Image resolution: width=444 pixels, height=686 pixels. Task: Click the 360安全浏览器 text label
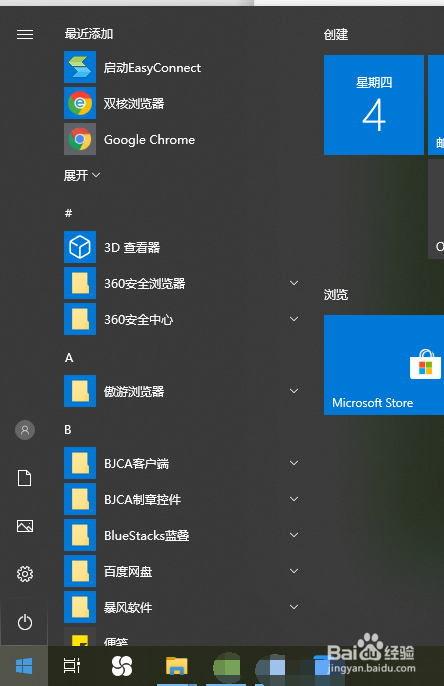144,284
